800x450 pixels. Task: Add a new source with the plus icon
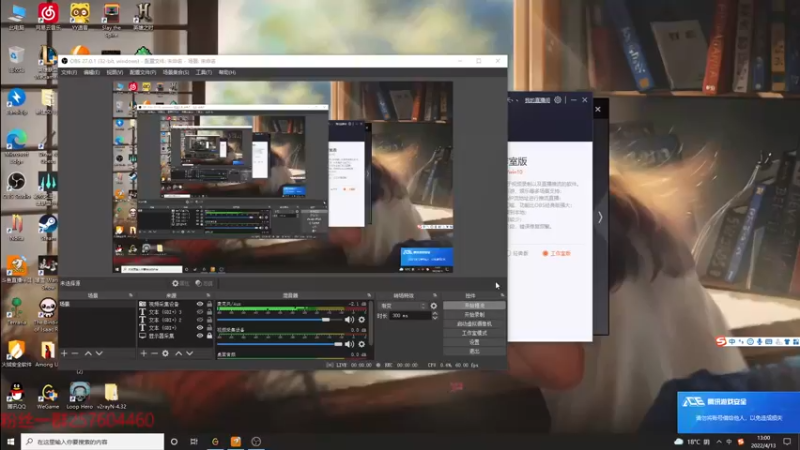coord(144,353)
